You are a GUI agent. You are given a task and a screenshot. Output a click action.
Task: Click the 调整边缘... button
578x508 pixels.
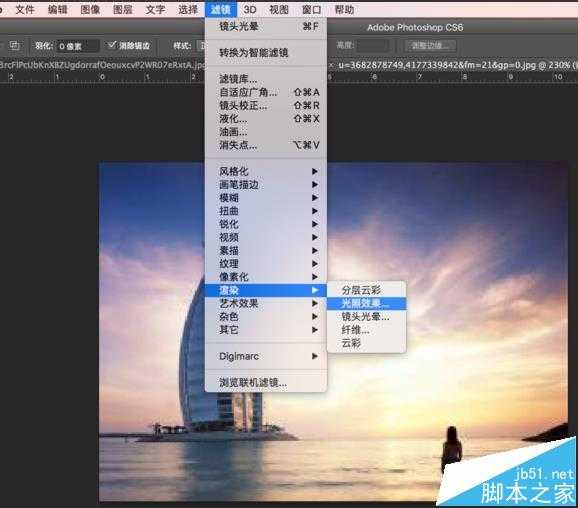(x=430, y=46)
